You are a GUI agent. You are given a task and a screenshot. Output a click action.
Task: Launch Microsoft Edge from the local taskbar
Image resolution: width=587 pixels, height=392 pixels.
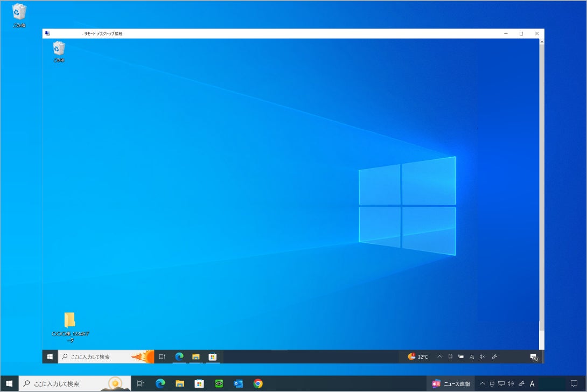160,384
